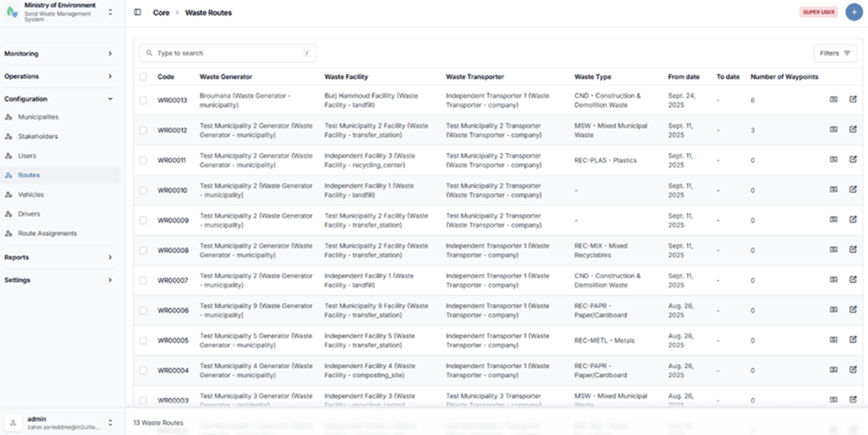The height and width of the screenshot is (435, 868).
Task: Click edit icon for WR00012 route
Action: (853, 129)
